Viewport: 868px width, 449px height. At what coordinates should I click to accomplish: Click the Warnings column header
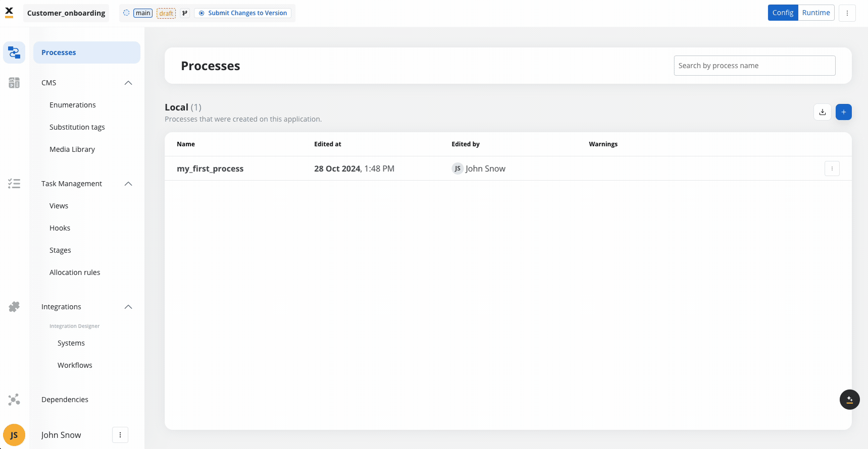[603, 144]
